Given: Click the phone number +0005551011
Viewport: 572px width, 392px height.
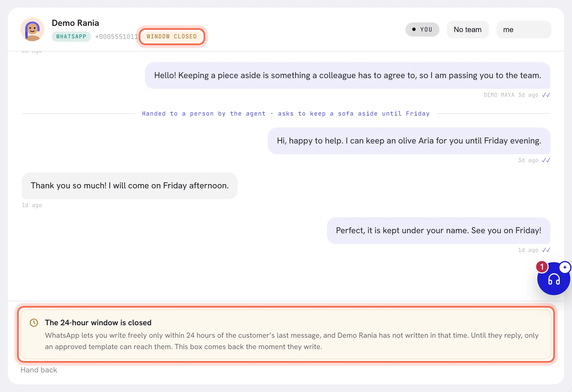Looking at the screenshot, I should [116, 37].
